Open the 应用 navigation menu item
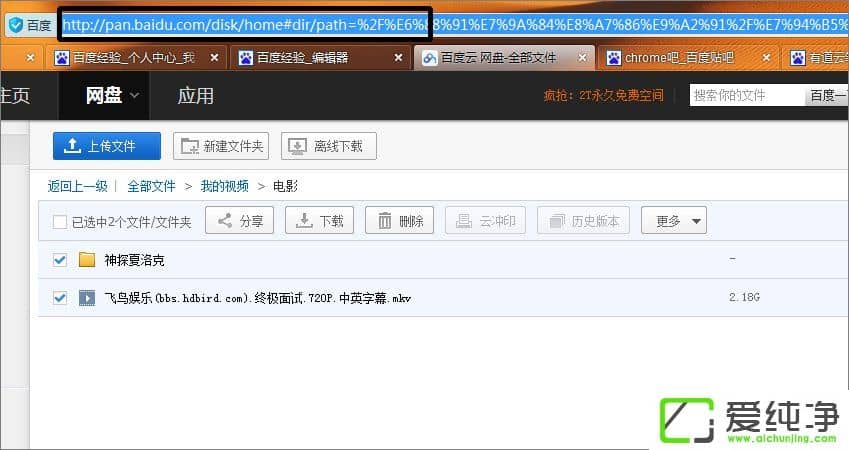849x450 pixels. tap(195, 96)
